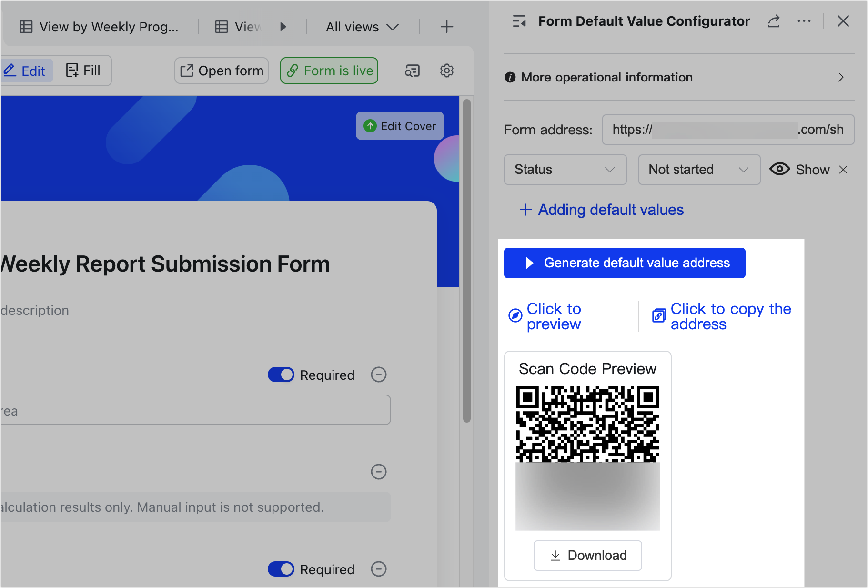868x588 pixels.
Task: Click the form settings gear icon
Action: pyautogui.click(x=446, y=71)
